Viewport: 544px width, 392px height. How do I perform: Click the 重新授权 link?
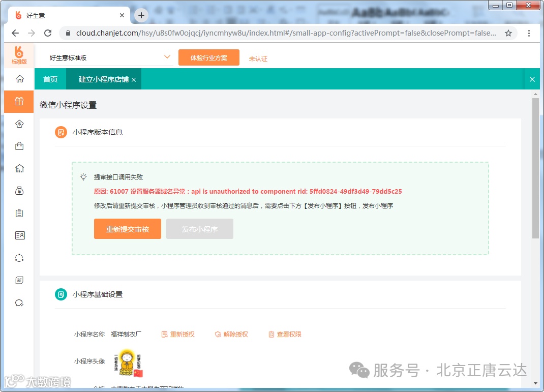pos(178,335)
